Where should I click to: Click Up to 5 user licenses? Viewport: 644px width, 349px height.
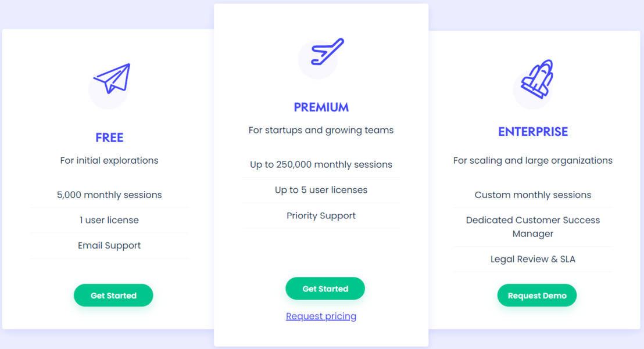(321, 190)
